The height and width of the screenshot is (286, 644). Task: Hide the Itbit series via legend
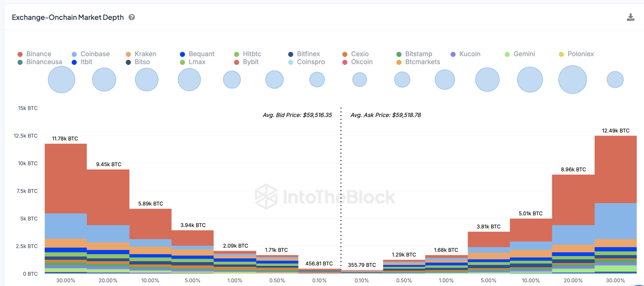[x=82, y=62]
